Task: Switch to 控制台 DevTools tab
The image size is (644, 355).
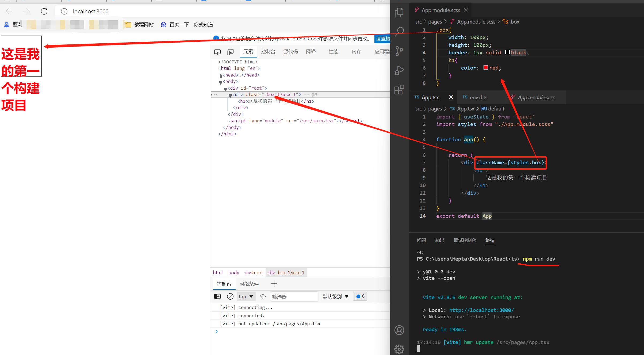Action: pyautogui.click(x=268, y=52)
